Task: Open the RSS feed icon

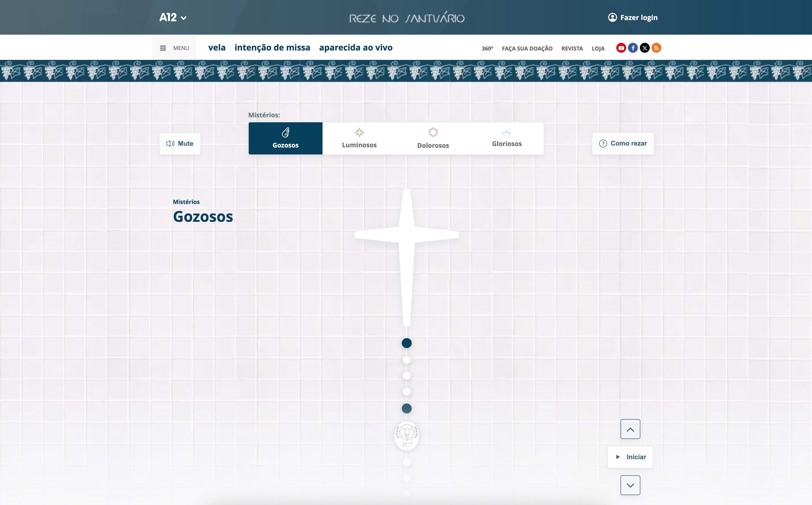Action: click(656, 48)
